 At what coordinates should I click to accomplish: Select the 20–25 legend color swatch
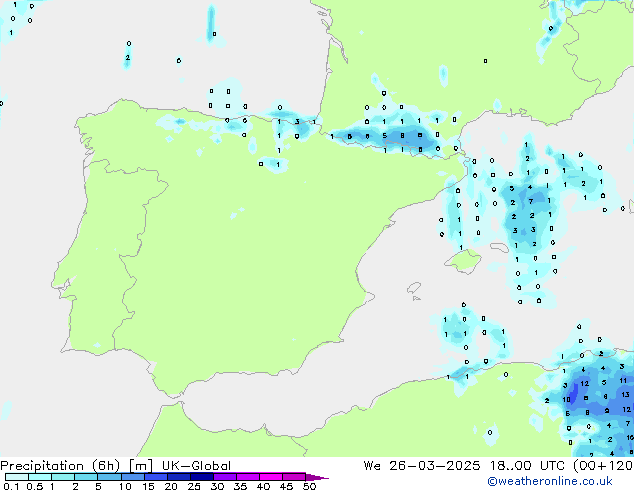click(x=179, y=477)
